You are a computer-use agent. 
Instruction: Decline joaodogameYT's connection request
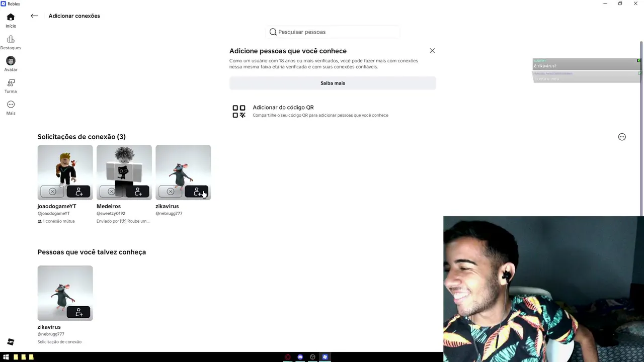pyautogui.click(x=52, y=192)
